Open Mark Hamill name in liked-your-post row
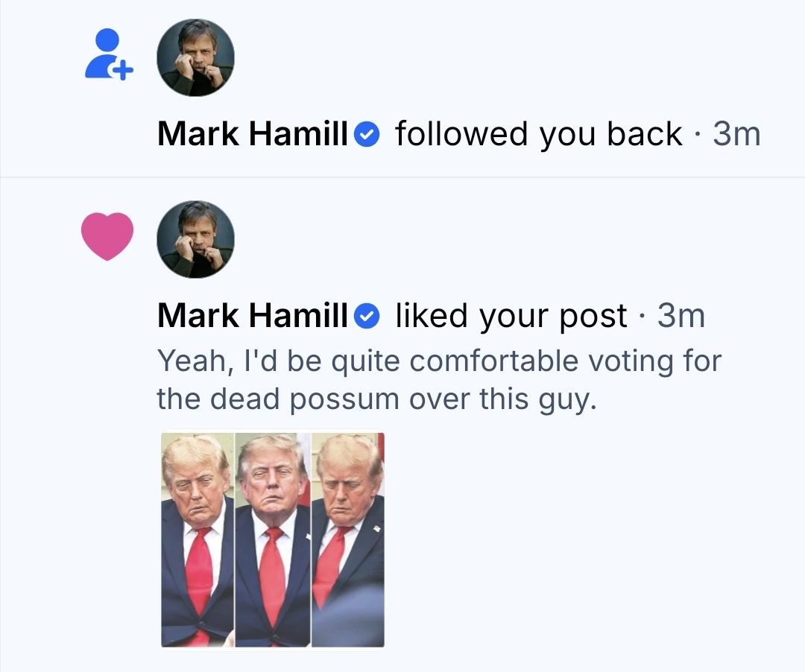805x672 pixels. pos(253,315)
